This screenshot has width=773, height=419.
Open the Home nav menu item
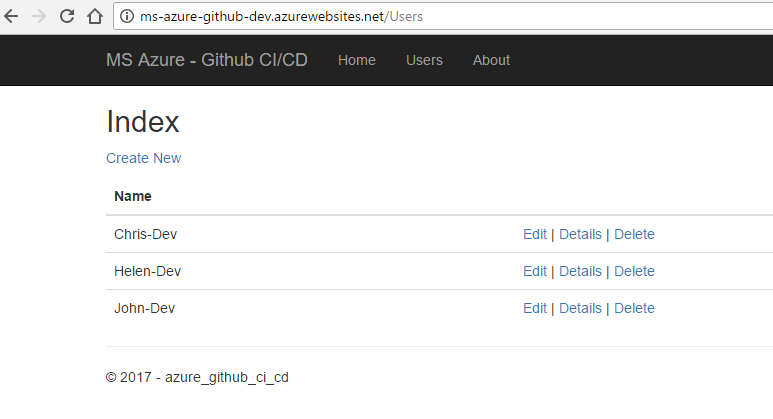357,60
